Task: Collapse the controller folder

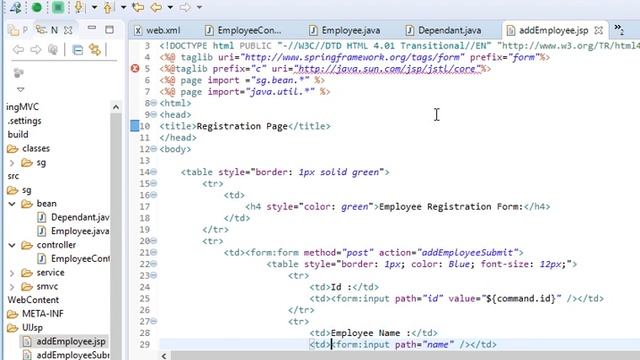Action: click(12, 245)
